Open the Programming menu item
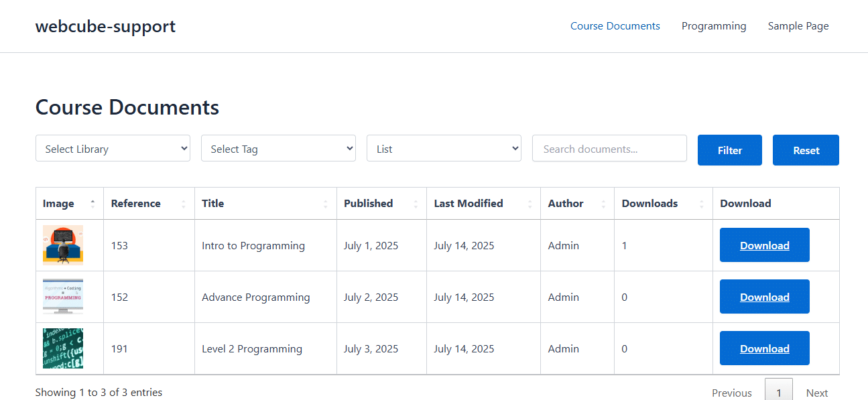 [x=714, y=26]
